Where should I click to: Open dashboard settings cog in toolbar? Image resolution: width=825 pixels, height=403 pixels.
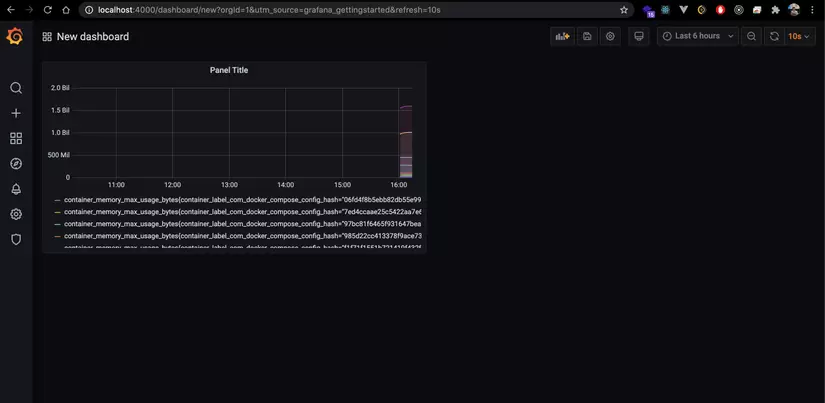pos(610,36)
